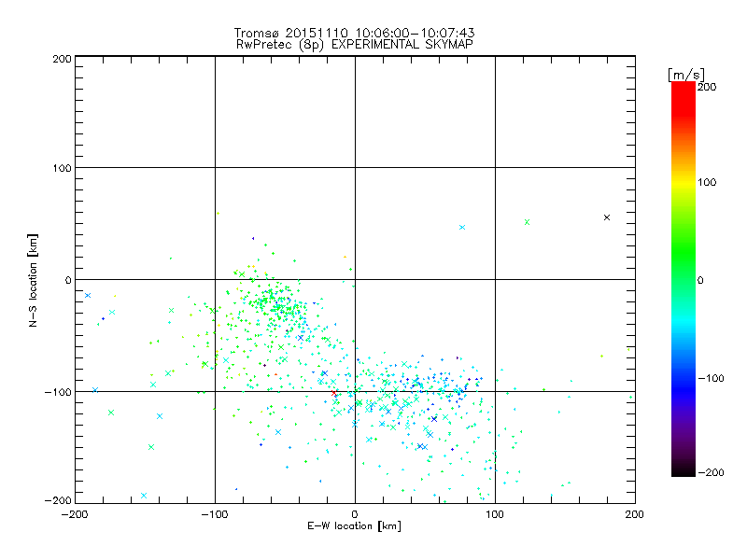Click the y-axis tick label "100"
The width and height of the screenshot is (747, 560).
pos(62,168)
